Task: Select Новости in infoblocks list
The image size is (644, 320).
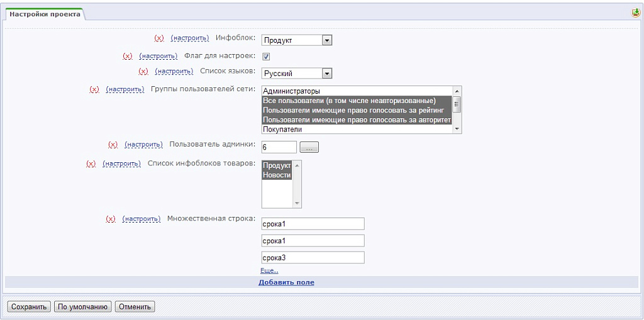Action: [x=277, y=175]
